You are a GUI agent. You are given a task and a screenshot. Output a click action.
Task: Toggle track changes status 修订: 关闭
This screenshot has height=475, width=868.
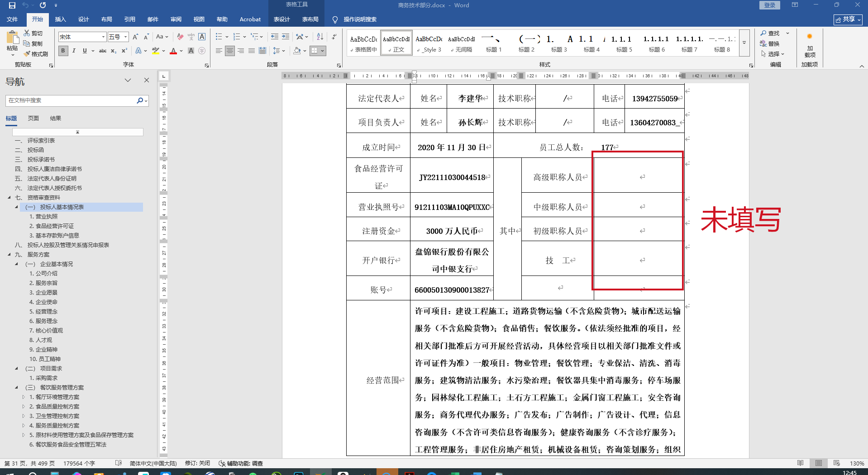(197, 463)
